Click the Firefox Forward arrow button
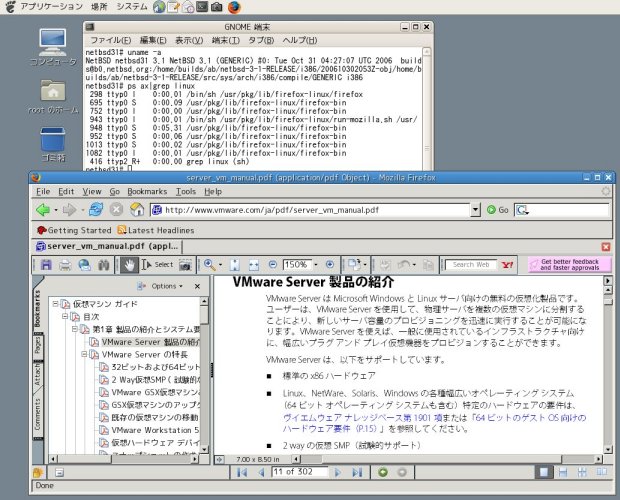The height and width of the screenshot is (500, 620). tap(69, 210)
